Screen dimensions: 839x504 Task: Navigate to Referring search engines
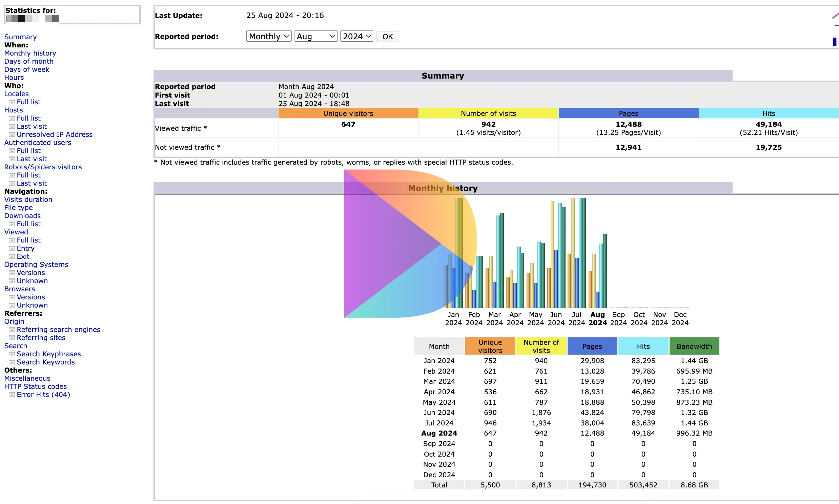[x=59, y=329]
